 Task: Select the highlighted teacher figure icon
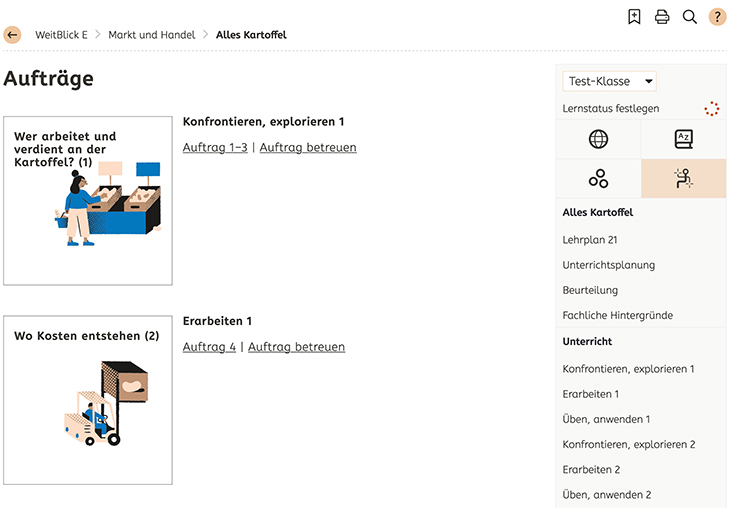click(684, 178)
